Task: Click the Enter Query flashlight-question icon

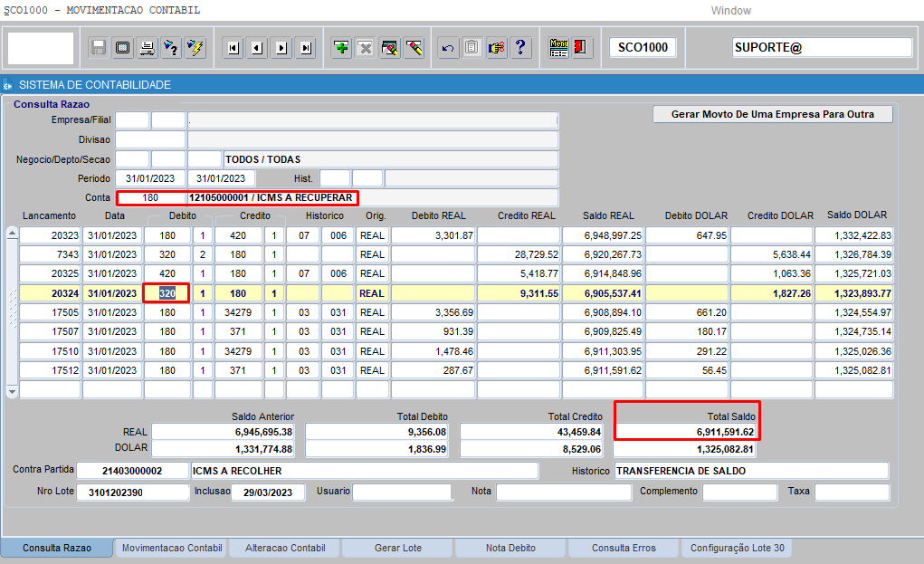Action: point(171,48)
